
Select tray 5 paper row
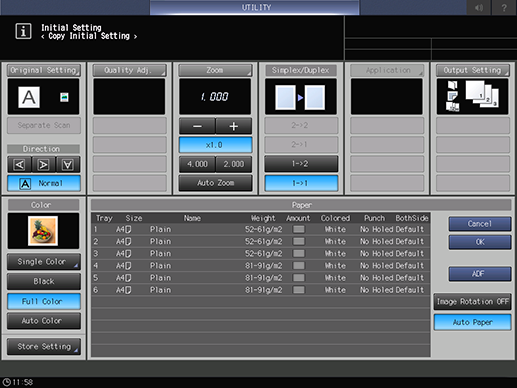click(x=261, y=278)
